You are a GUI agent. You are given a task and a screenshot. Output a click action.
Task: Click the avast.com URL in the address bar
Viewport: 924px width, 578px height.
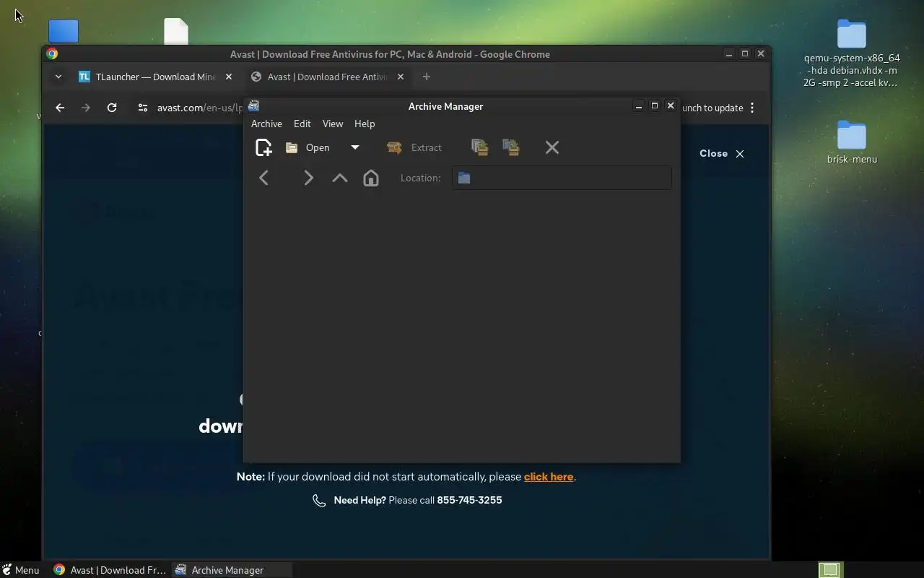(x=200, y=108)
